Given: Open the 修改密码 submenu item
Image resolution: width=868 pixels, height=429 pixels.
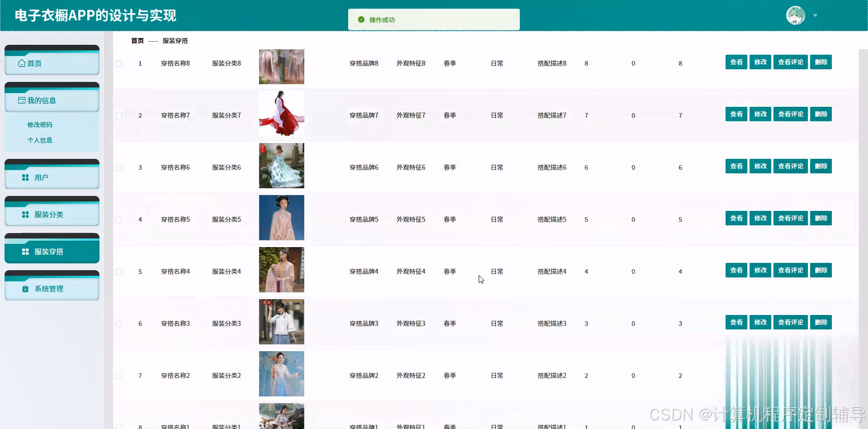Looking at the screenshot, I should pos(40,124).
